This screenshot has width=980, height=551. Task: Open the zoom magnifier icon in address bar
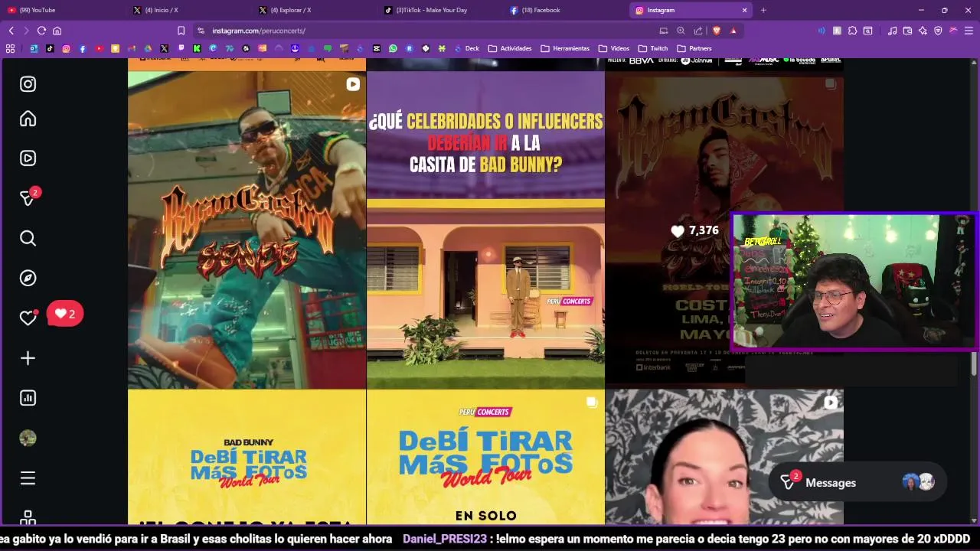tap(681, 31)
